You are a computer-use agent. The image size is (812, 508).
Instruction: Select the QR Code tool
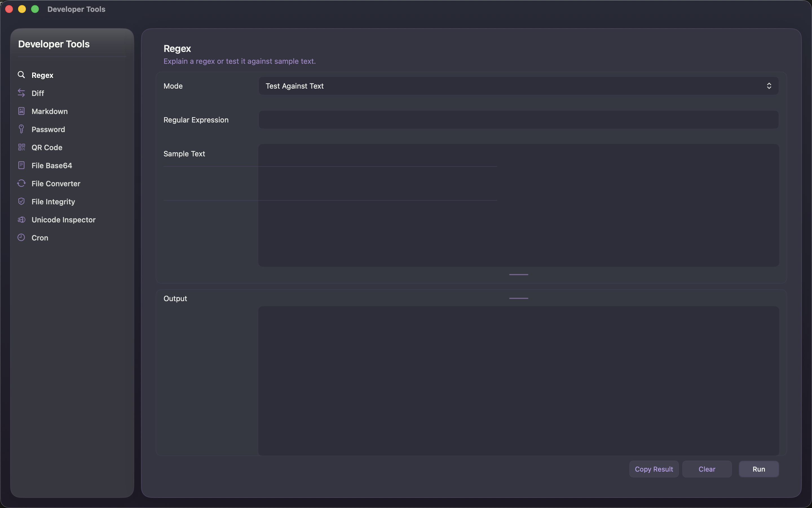(47, 148)
